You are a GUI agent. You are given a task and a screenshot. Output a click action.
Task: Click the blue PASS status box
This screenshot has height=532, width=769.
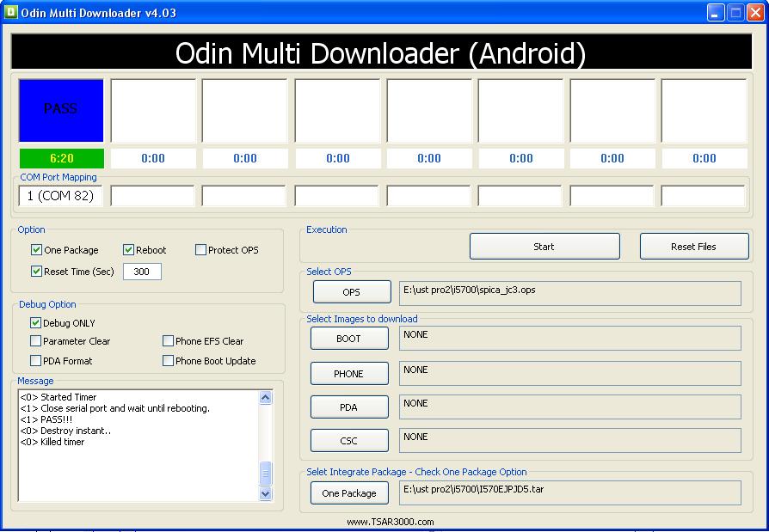tap(61, 111)
